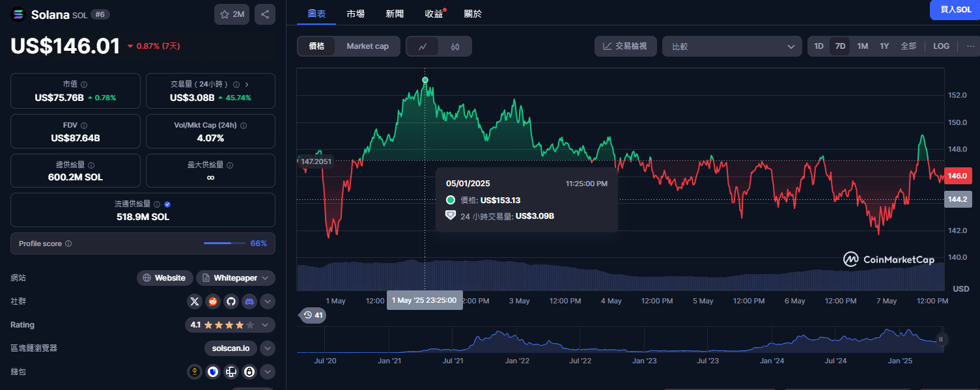
Task: Set chart range to 全部
Action: 908,46
